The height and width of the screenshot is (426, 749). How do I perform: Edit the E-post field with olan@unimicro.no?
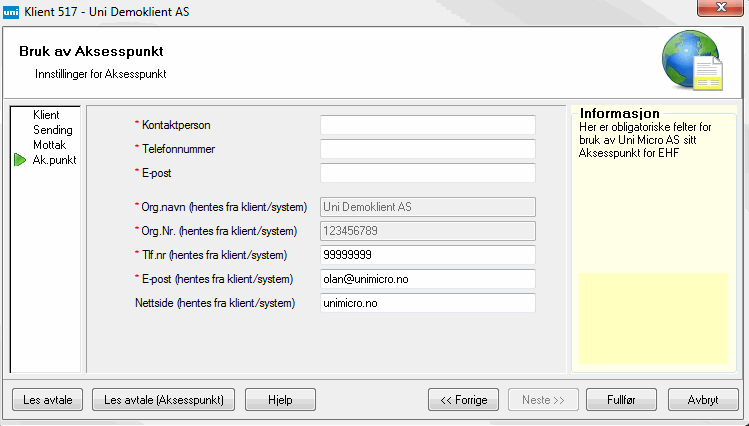tap(427, 279)
